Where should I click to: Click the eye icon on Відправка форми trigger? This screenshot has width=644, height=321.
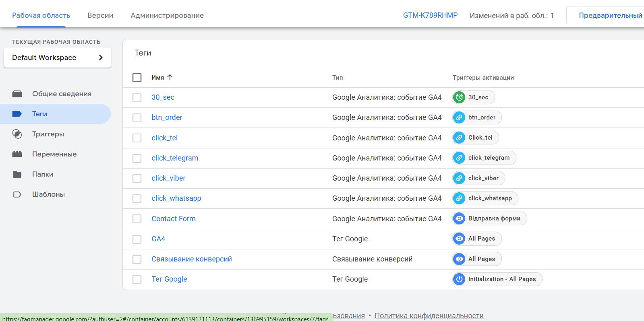click(x=459, y=218)
